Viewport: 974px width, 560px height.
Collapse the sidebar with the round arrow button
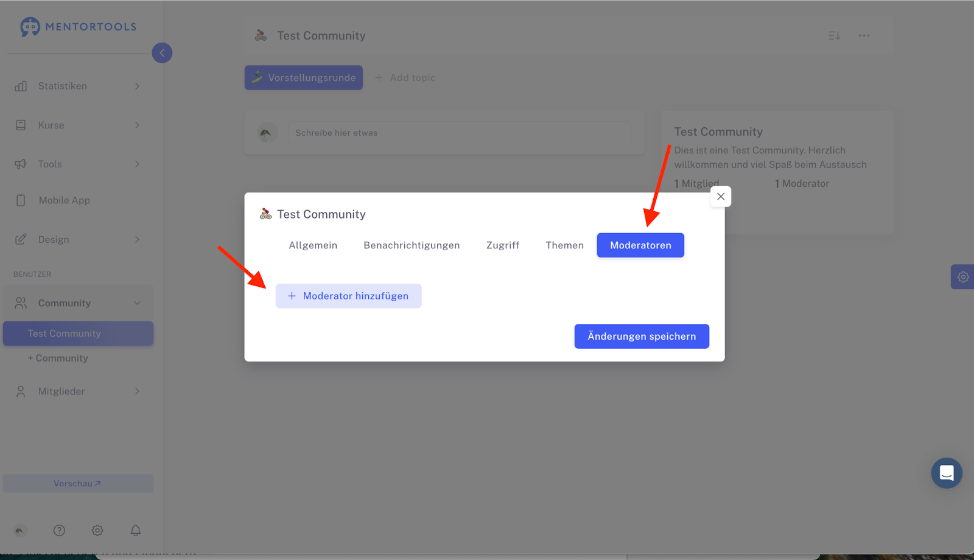[162, 53]
